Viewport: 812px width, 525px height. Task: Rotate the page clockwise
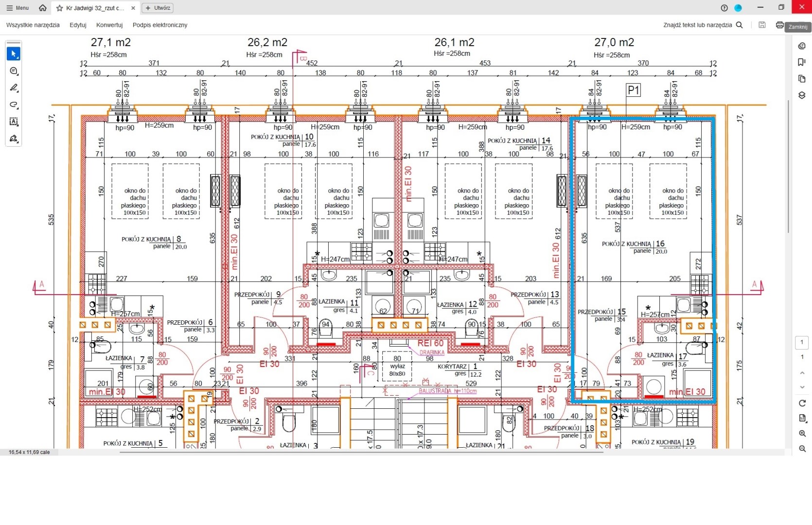pyautogui.click(x=802, y=403)
